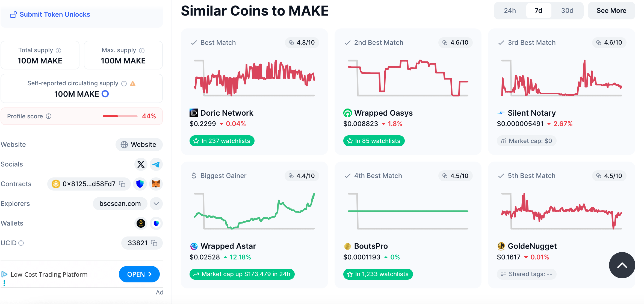Expand the Explorers dropdown chevron
Image resolution: width=644 pixels, height=304 pixels.
click(x=156, y=204)
